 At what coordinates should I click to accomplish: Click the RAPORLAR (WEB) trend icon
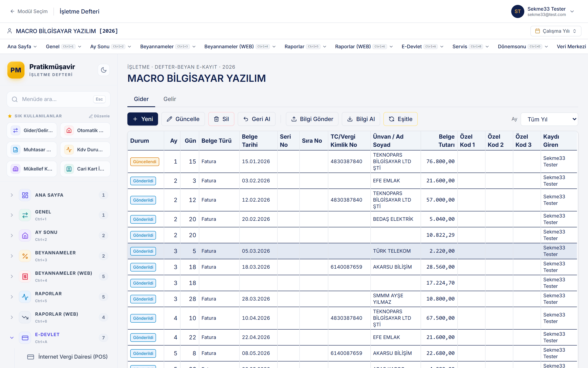coord(25,317)
